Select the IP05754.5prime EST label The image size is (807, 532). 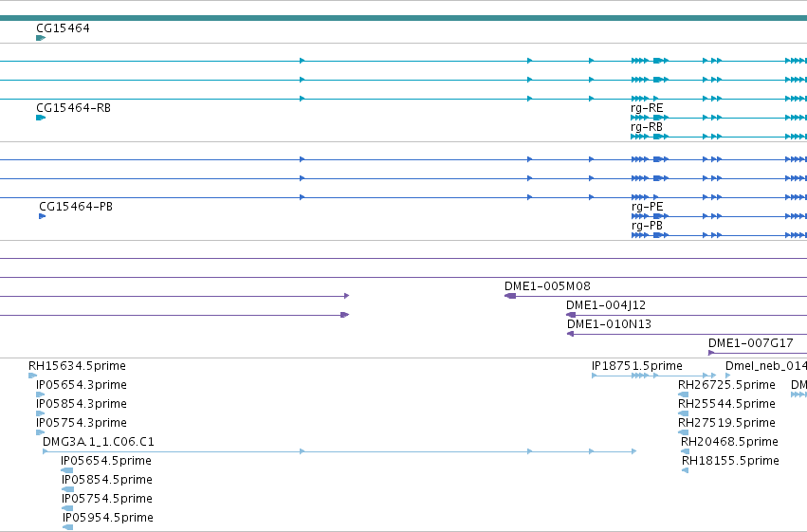[x=107, y=499]
